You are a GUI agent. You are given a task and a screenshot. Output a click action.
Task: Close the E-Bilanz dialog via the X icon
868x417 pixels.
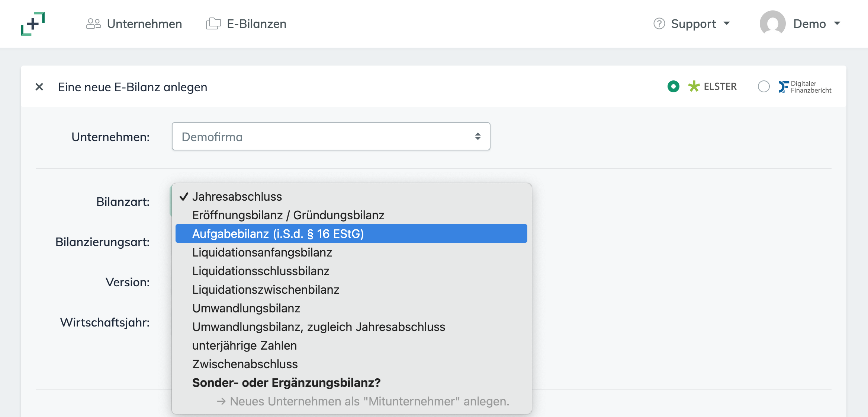(x=39, y=87)
